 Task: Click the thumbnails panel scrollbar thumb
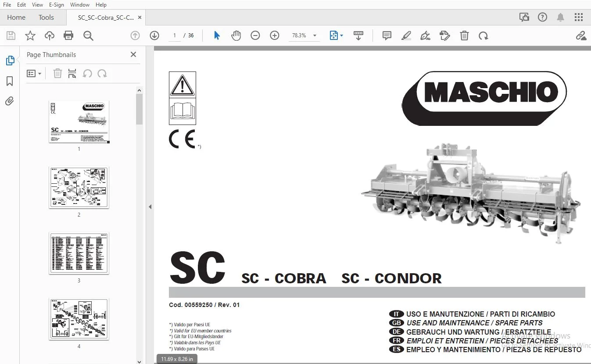(x=139, y=109)
